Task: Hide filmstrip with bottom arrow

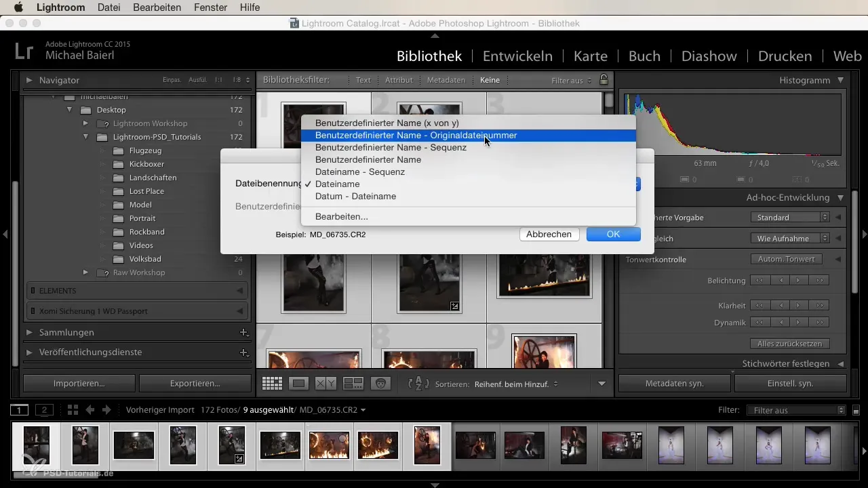Action: (435, 485)
